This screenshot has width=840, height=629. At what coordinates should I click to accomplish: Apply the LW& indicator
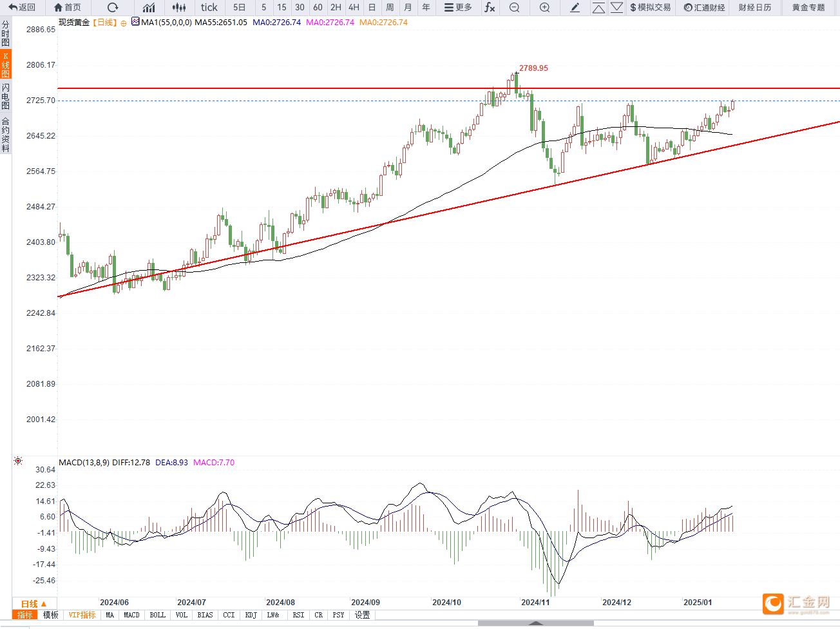274,615
